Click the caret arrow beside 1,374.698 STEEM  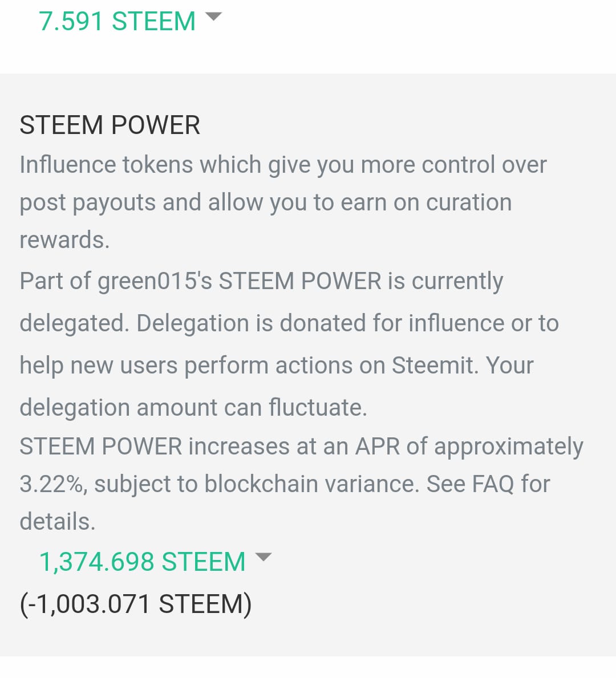pyautogui.click(x=263, y=557)
